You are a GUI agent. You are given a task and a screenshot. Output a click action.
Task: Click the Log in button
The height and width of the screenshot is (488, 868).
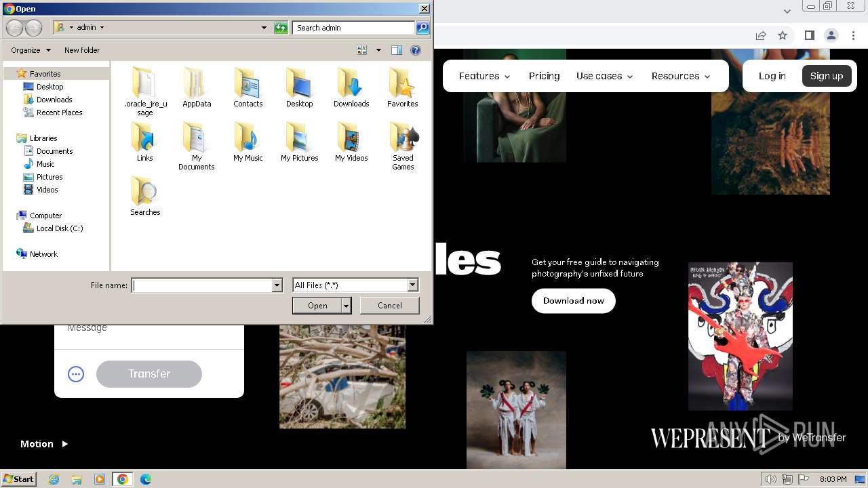tap(772, 76)
